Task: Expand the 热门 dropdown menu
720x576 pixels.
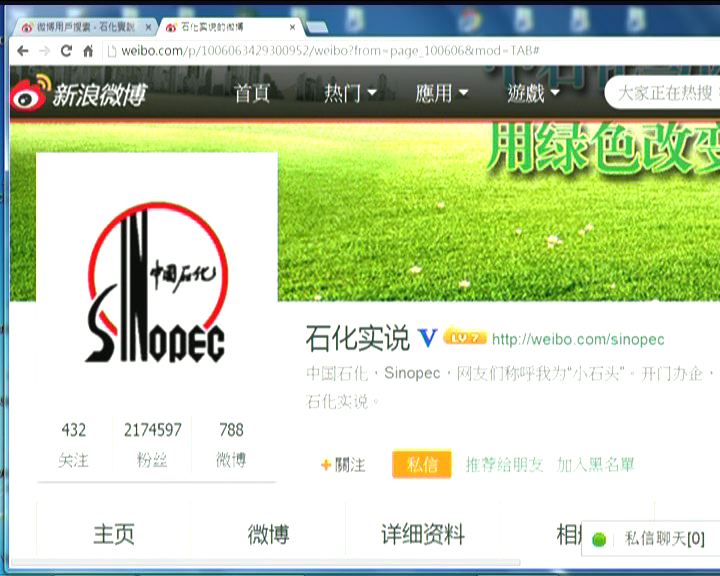Action: [x=350, y=93]
